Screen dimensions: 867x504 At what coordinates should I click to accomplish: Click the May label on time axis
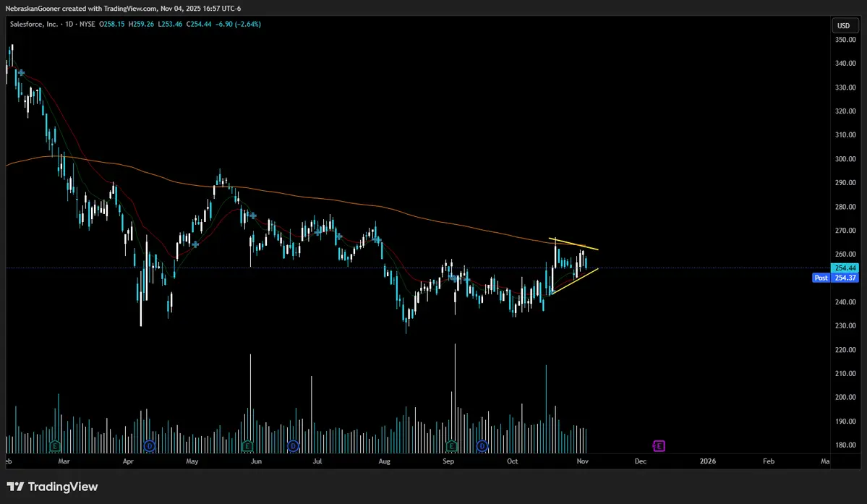click(x=192, y=461)
